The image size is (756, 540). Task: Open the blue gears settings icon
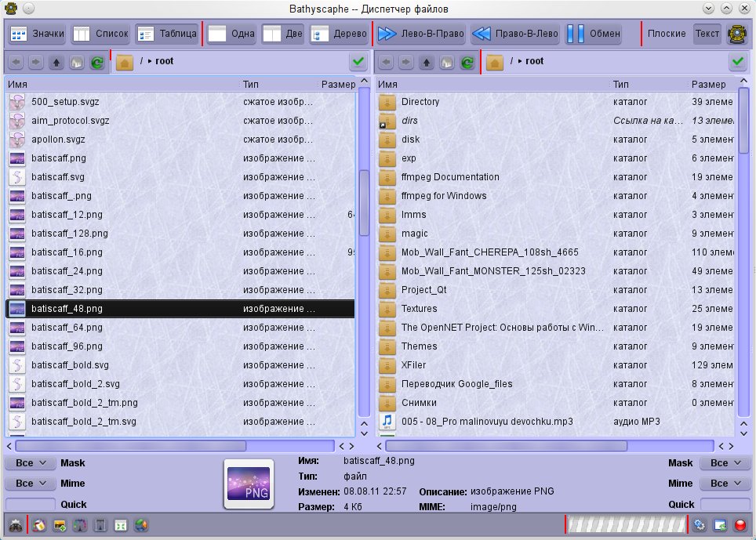[700, 525]
